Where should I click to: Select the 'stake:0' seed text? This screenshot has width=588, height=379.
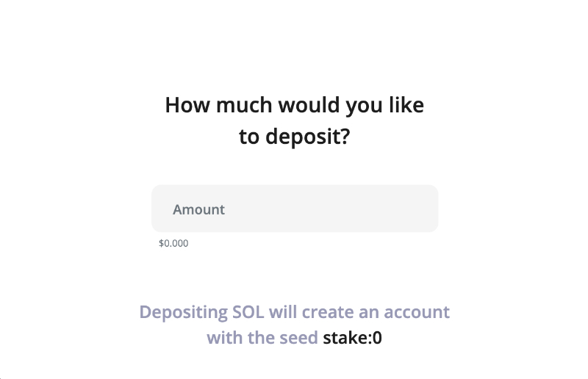pyautogui.click(x=353, y=339)
